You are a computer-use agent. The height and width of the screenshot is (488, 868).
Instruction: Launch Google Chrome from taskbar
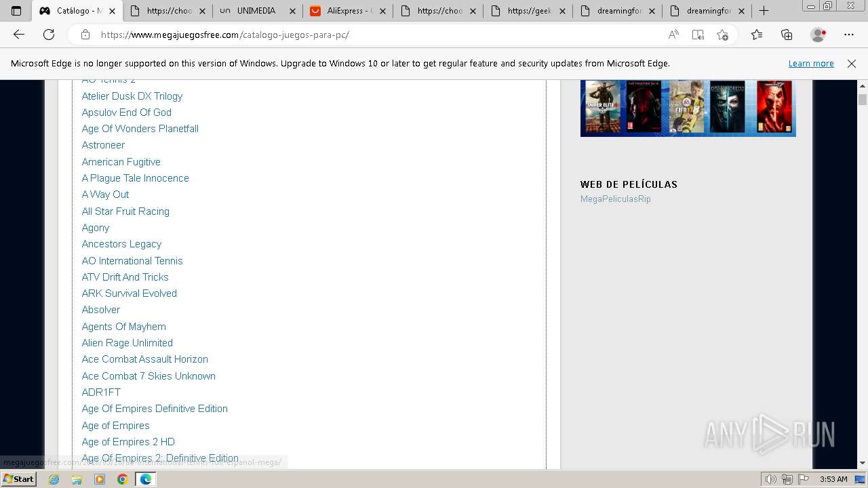click(122, 479)
